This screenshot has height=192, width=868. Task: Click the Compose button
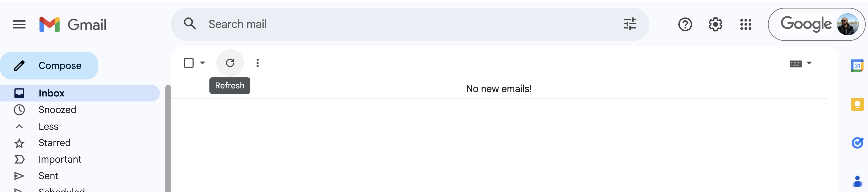pos(49,66)
